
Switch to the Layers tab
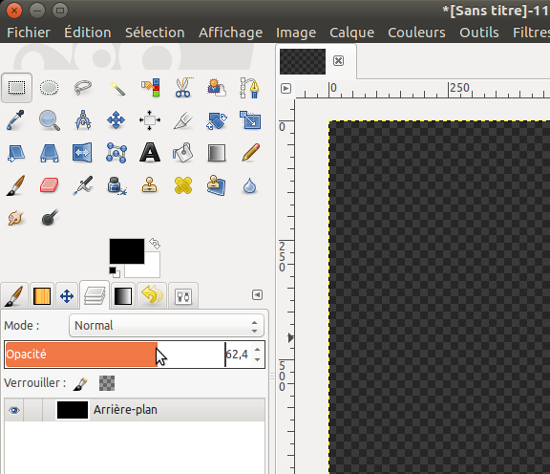click(94, 295)
